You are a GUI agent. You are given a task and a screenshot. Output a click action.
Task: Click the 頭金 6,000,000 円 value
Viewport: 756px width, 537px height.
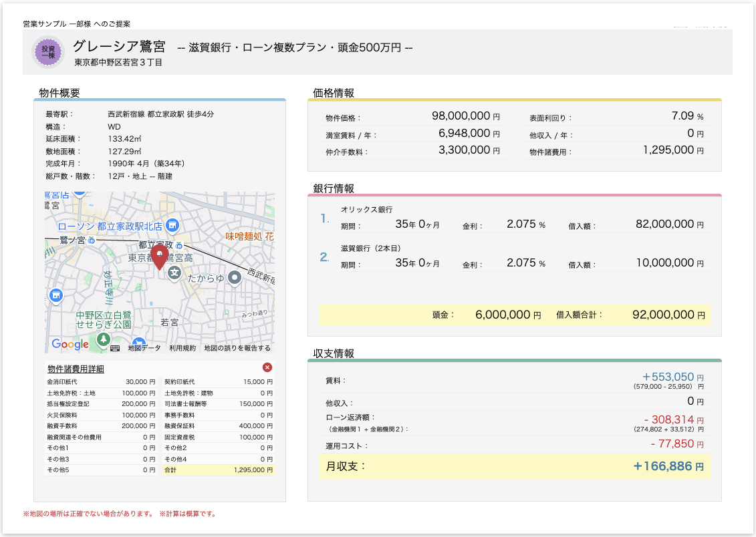(508, 315)
